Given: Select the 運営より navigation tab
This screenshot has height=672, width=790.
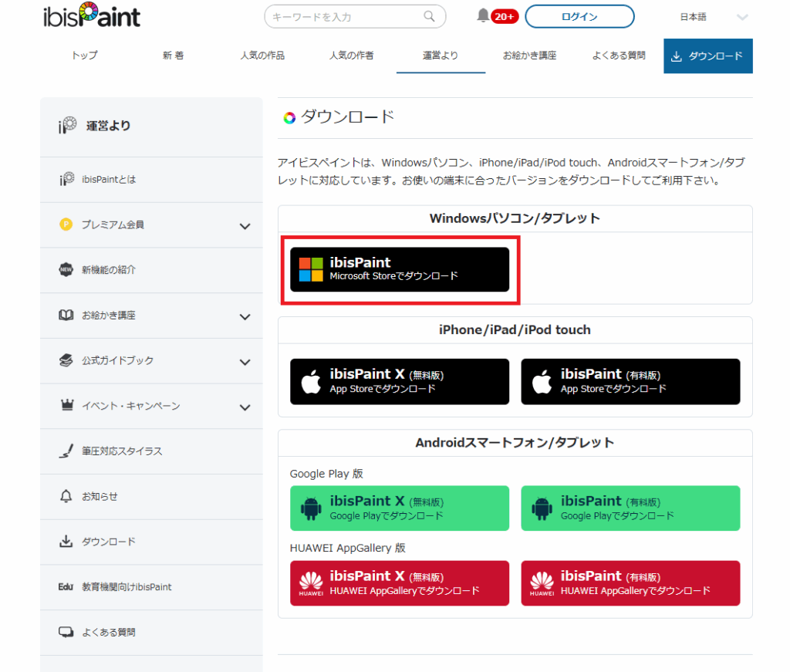Looking at the screenshot, I should pos(441,56).
